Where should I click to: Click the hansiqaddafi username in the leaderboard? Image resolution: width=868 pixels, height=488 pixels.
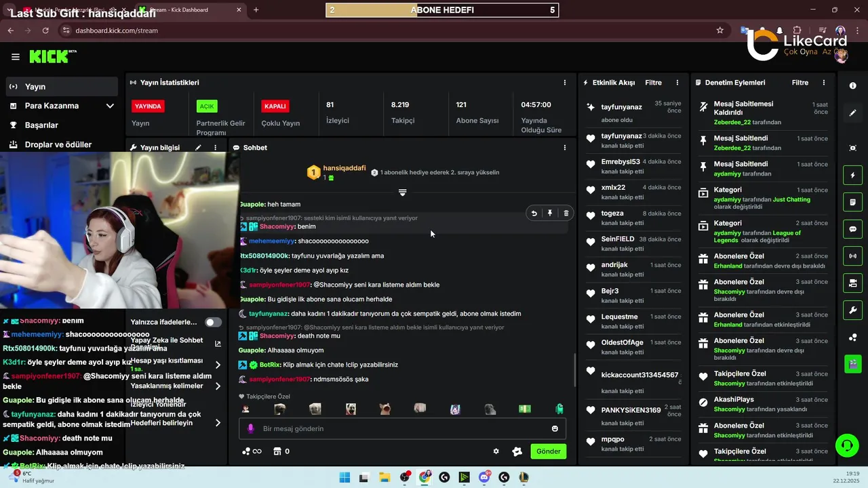344,168
